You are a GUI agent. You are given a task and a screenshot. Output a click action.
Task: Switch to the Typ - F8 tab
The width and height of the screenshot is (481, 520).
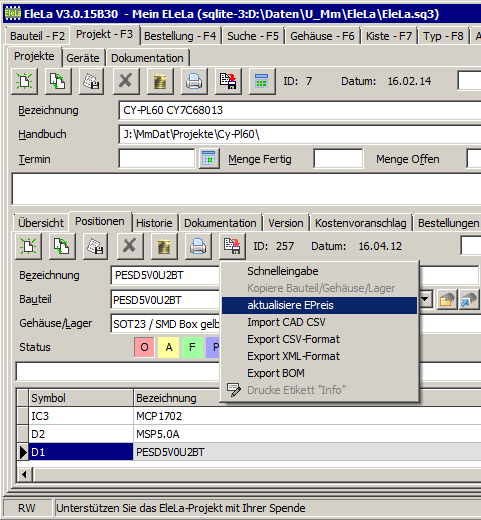(x=443, y=36)
